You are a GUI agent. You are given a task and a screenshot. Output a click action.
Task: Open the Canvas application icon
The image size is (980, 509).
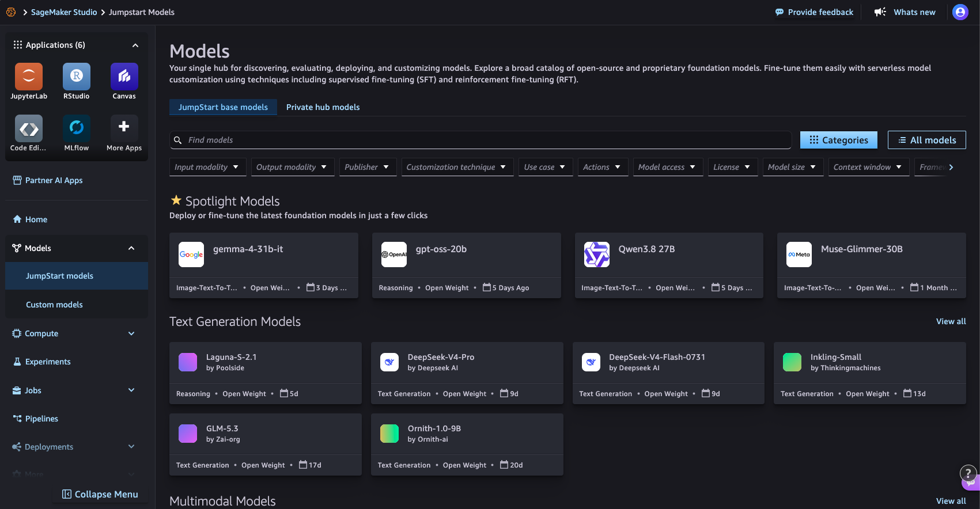coord(124,77)
